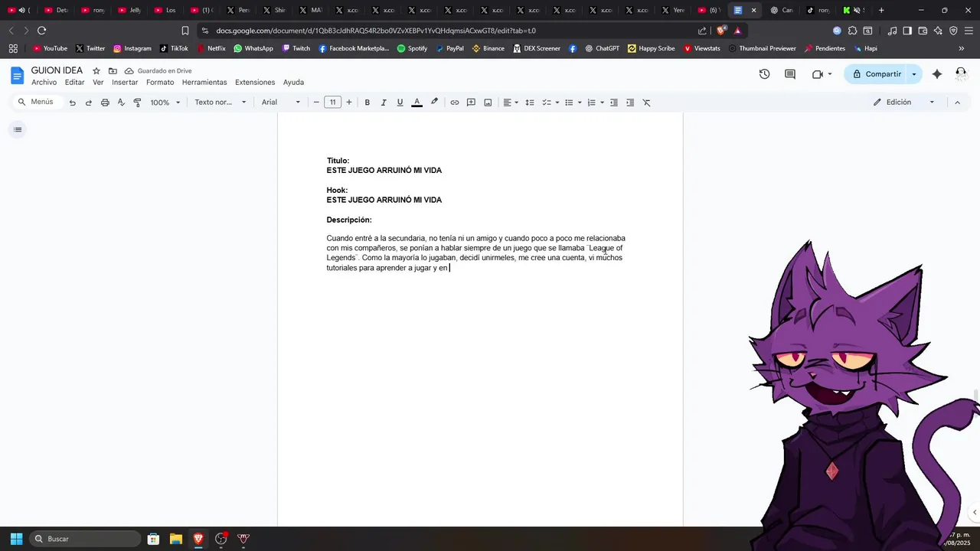
Task: Increase font size with plus button
Action: coord(349,103)
